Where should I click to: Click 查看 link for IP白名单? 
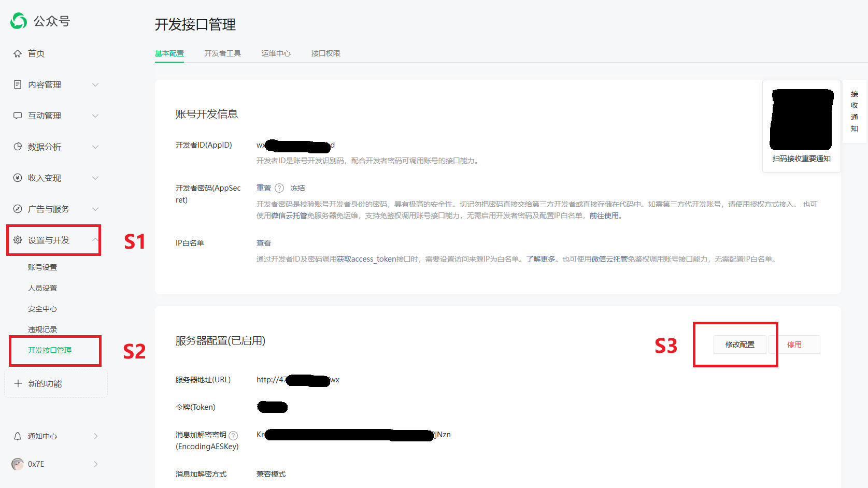click(263, 243)
